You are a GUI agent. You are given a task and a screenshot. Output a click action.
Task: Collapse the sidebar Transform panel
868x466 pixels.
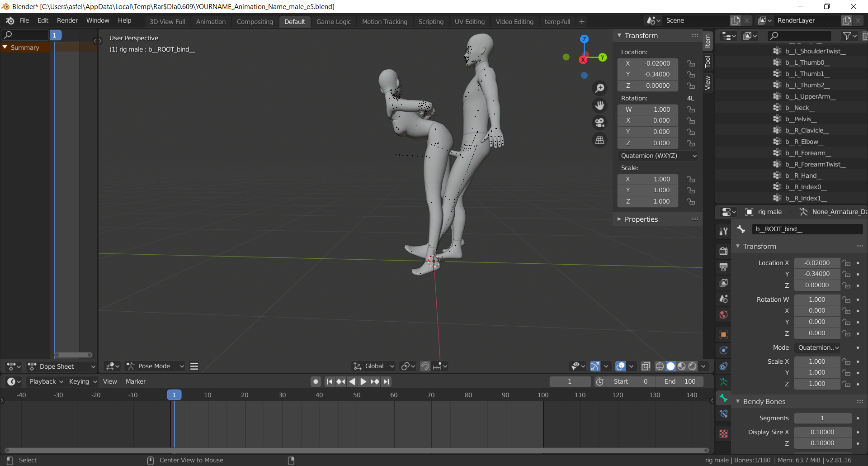(641, 35)
